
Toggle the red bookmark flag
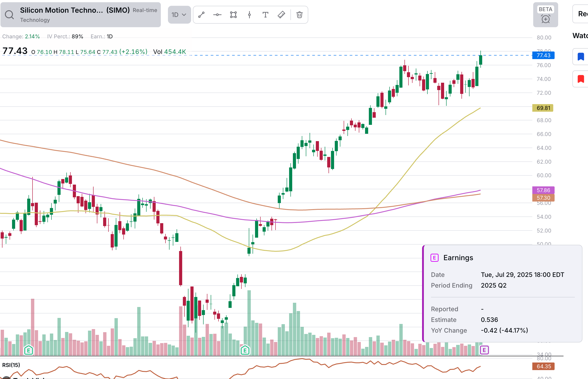[x=581, y=79]
